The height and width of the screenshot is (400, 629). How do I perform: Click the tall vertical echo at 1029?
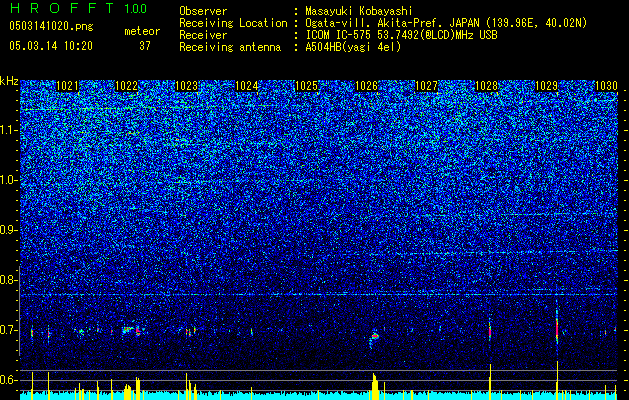point(557,325)
